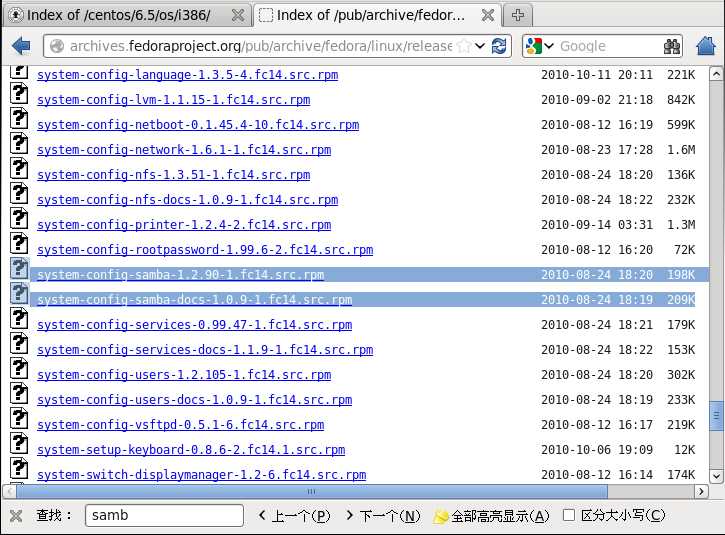This screenshot has width=725, height=535.
Task: Click file icon beside system-config-lvm
Action: (19, 93)
